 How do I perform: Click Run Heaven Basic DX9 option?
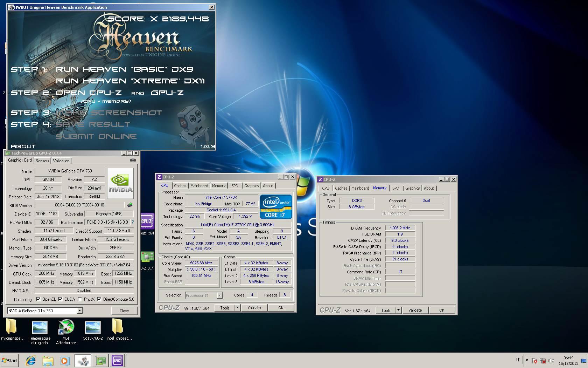(125, 69)
